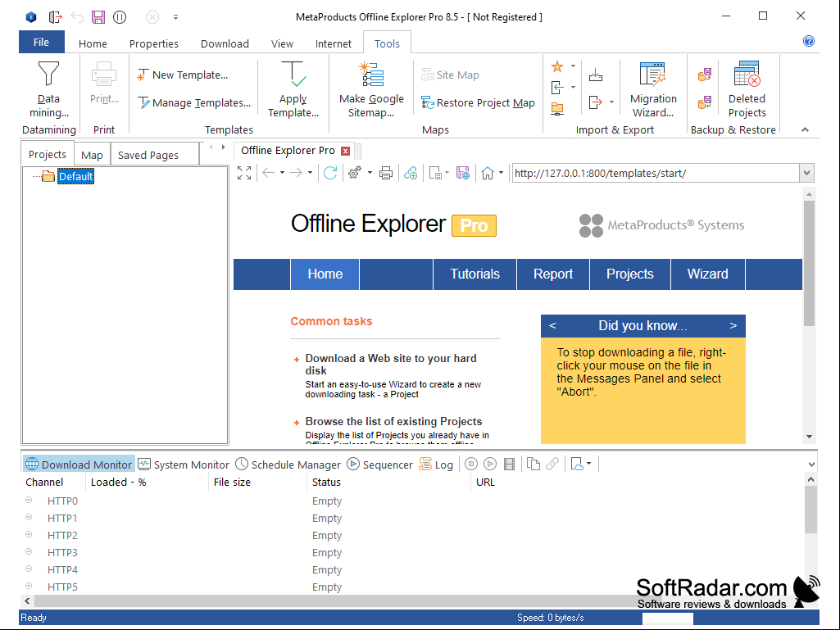Screen dimensions: 840x630
Task: Expand the blue import arrow dropdown
Action: click(573, 88)
